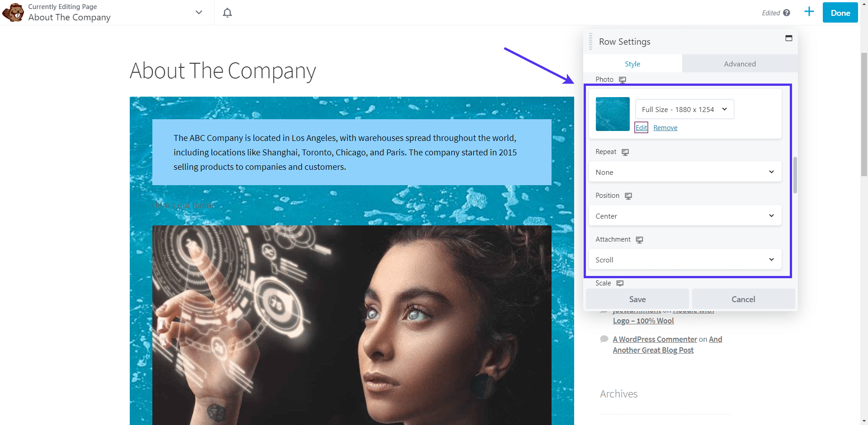
Task: Open the notifications bell icon
Action: pyautogui.click(x=227, y=13)
